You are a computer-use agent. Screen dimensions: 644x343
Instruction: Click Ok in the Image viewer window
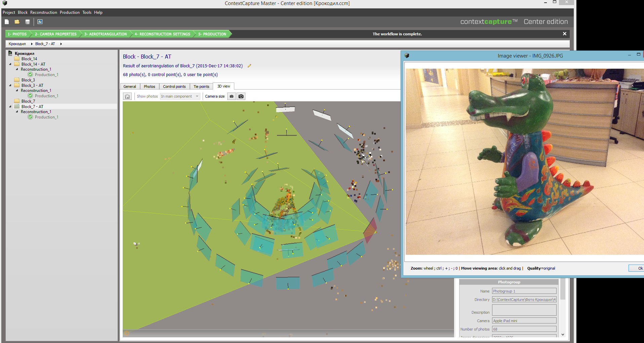tap(637, 268)
